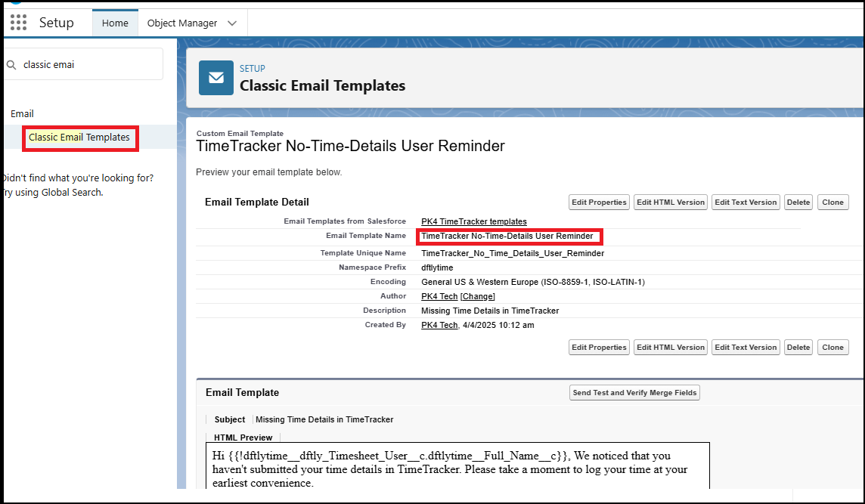Click the HTML preview body text
The width and height of the screenshot is (865, 504).
(x=450, y=469)
